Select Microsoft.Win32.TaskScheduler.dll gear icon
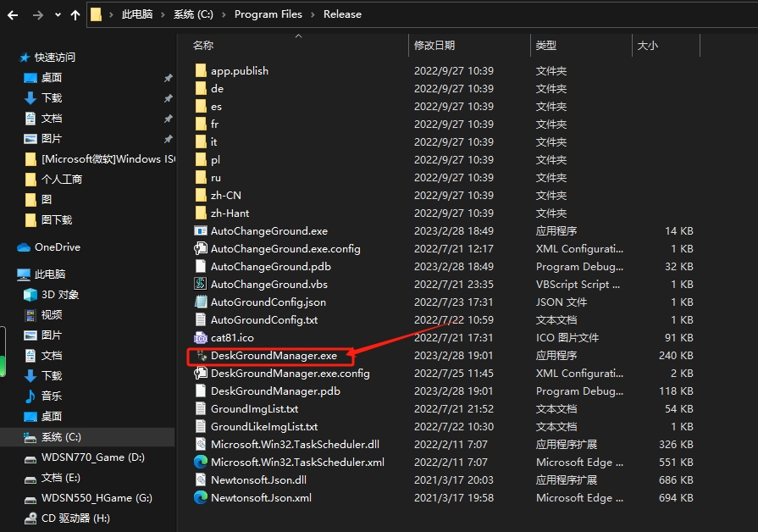This screenshot has width=758, height=532. [201, 445]
